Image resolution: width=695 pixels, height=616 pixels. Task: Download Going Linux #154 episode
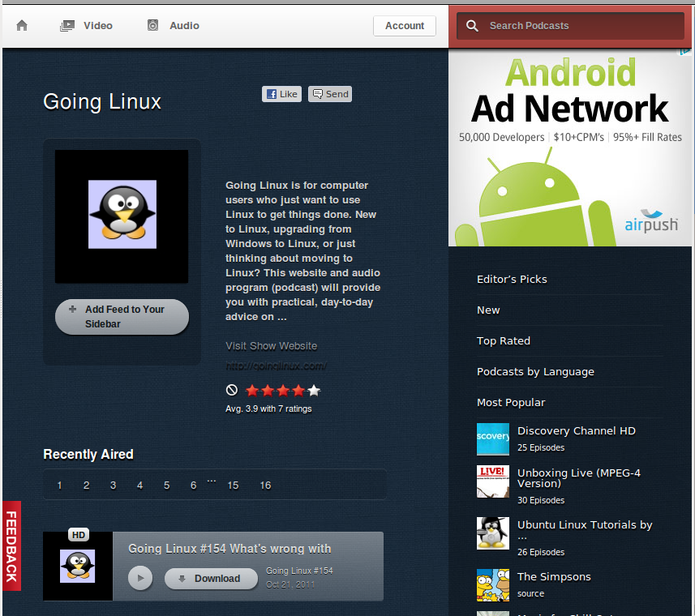pos(211,579)
